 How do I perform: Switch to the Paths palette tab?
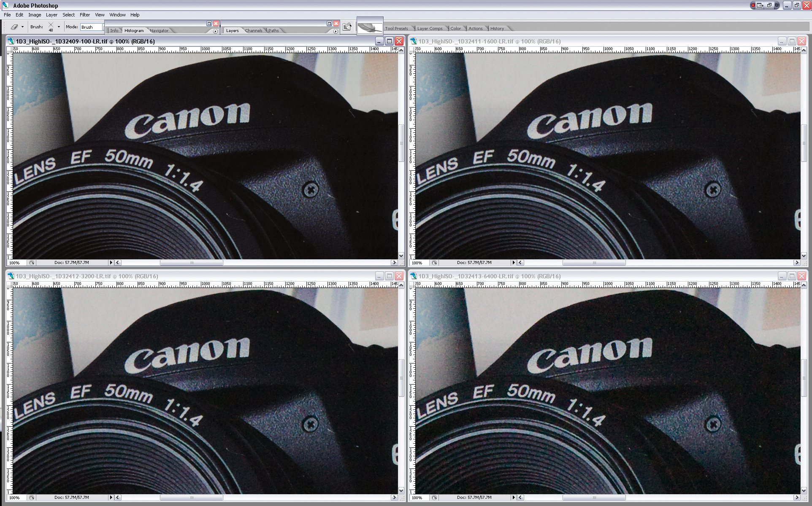273,30
